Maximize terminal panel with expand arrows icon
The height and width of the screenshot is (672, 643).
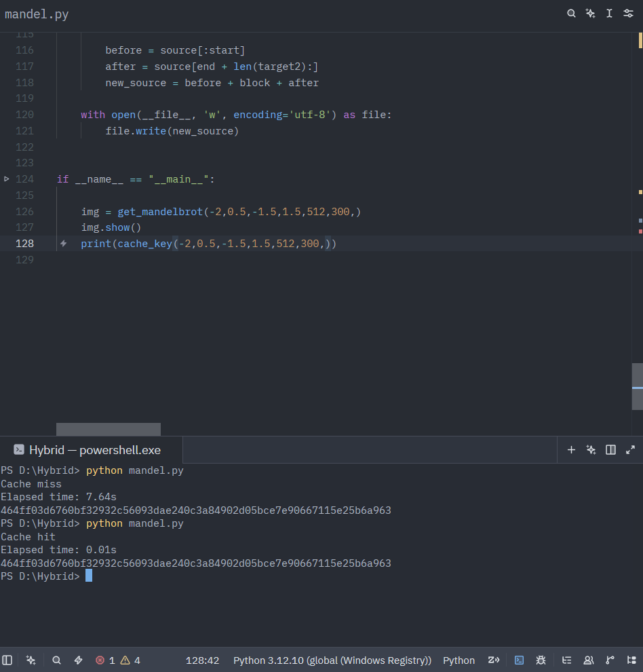[x=630, y=450]
